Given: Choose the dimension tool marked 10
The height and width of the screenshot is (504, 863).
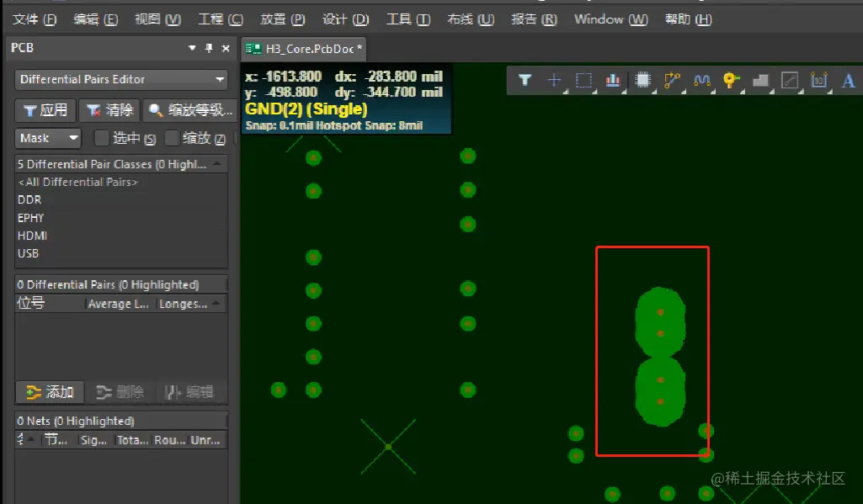Looking at the screenshot, I should point(819,80).
